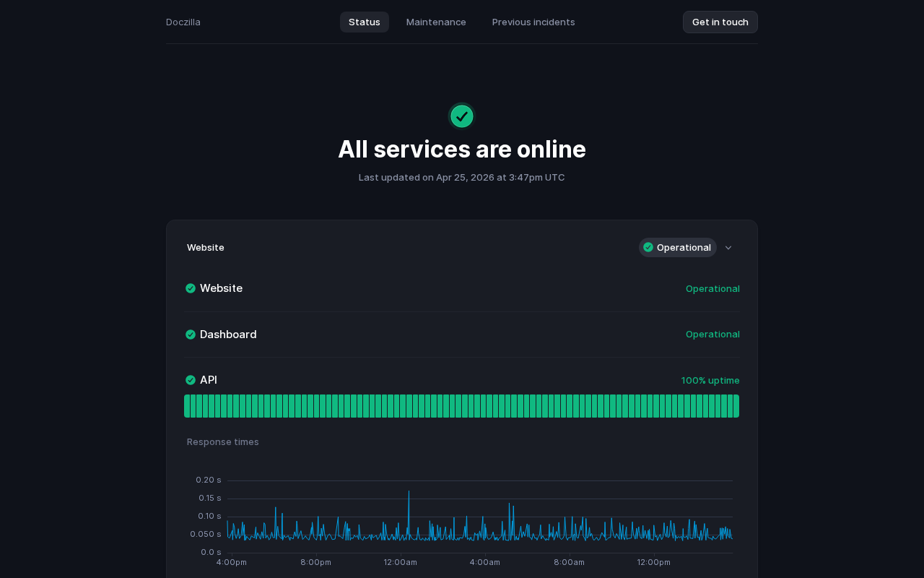The image size is (924, 578).
Task: Collapse the Website group chevron
Action: [728, 248]
